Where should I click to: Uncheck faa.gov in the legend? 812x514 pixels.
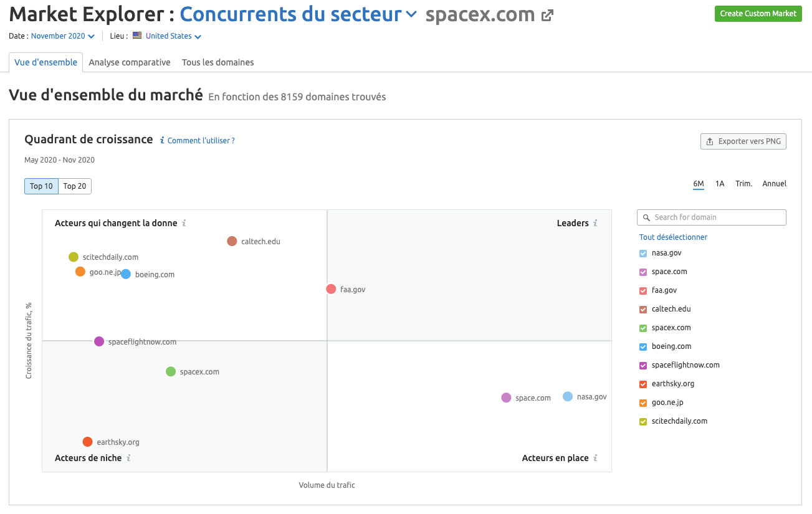pyautogui.click(x=643, y=291)
